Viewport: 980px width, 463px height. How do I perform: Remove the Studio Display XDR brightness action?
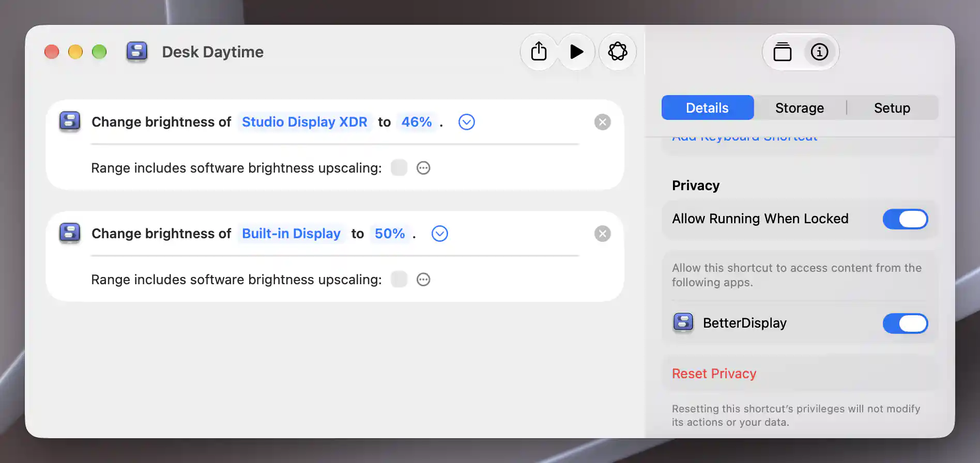coord(602,122)
